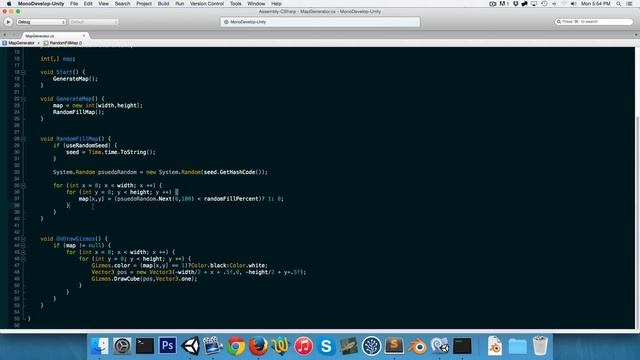Open the yellow W app in Dock
Viewport: 640px width, 360px height.
[x=280, y=346]
